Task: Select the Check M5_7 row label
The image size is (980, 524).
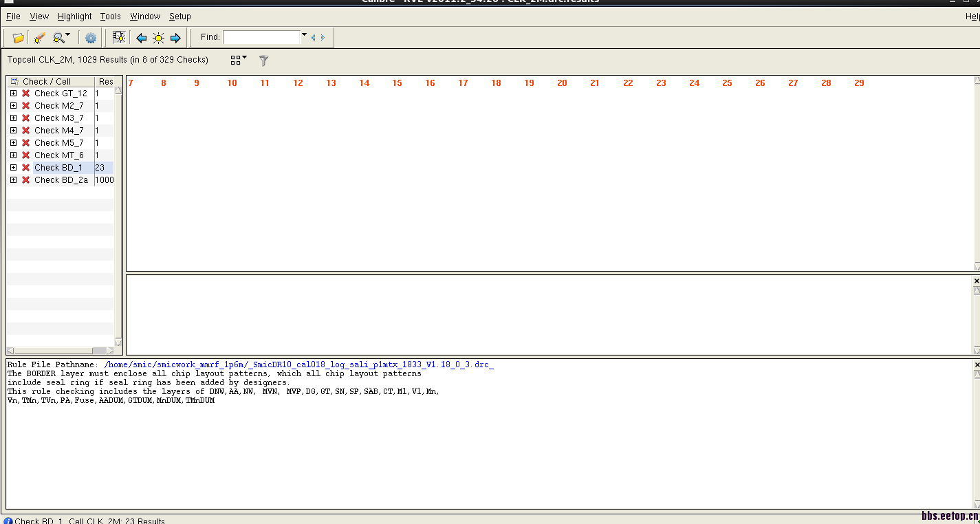Action: [x=58, y=143]
